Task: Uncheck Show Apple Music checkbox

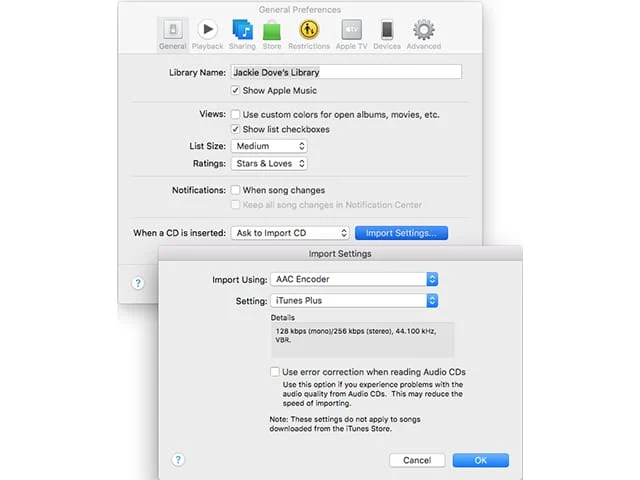Action: (236, 90)
